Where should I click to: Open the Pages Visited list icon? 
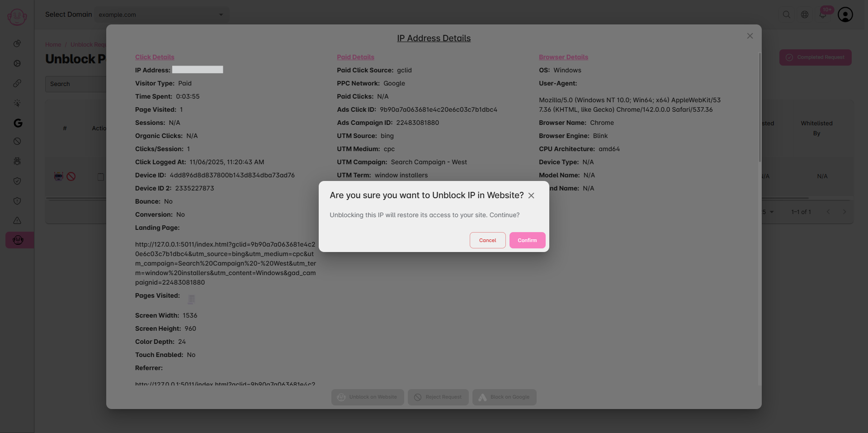coord(191,300)
